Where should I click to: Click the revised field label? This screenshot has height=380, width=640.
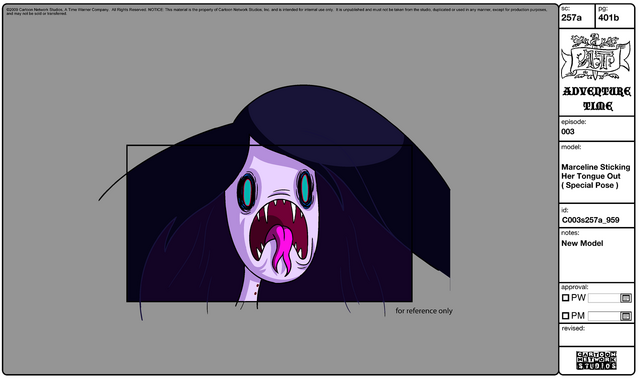pos(573,329)
